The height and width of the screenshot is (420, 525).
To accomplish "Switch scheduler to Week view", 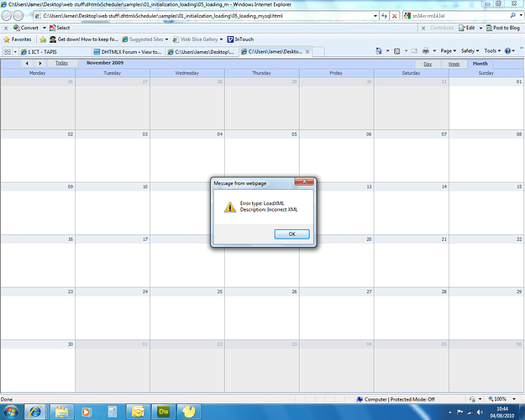I will pyautogui.click(x=454, y=64).
